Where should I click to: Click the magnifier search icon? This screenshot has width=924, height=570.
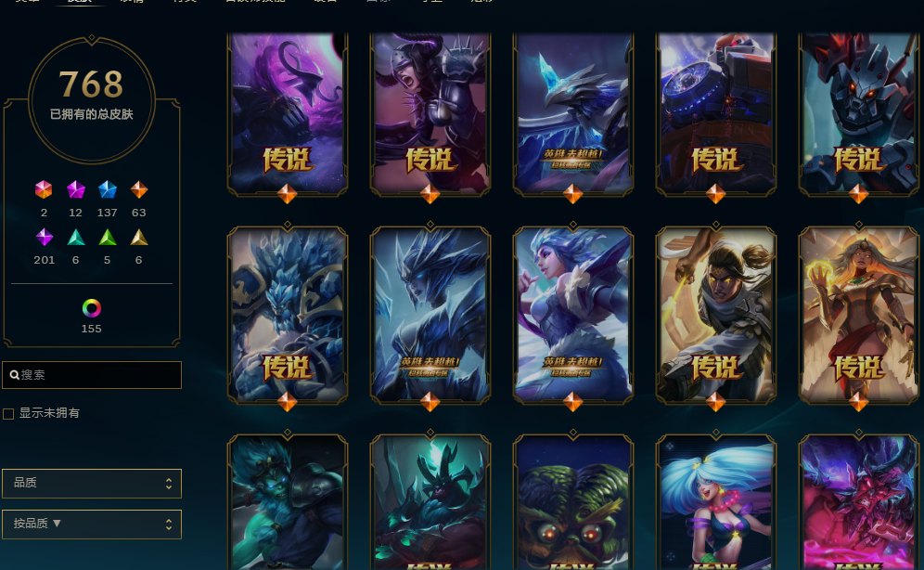coord(14,375)
